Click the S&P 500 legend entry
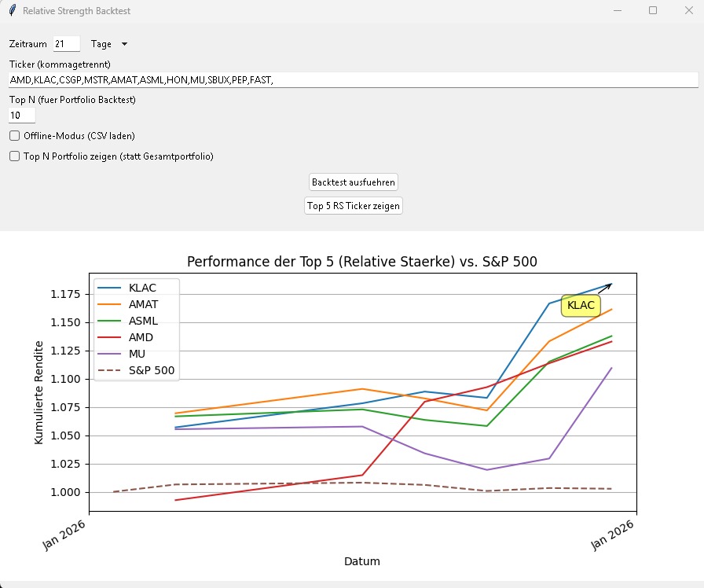Screen dimensions: 704x588 (136, 370)
